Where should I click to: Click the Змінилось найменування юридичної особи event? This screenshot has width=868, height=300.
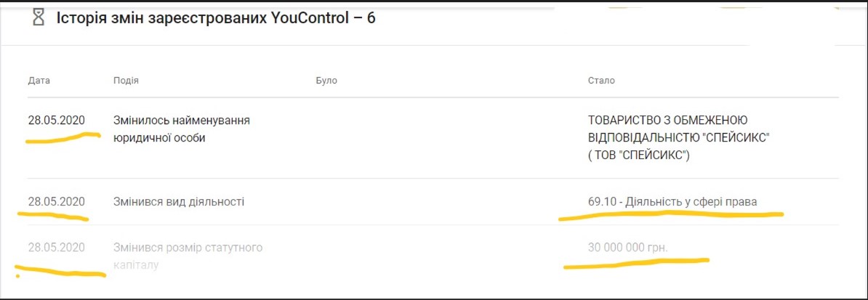coord(182,129)
